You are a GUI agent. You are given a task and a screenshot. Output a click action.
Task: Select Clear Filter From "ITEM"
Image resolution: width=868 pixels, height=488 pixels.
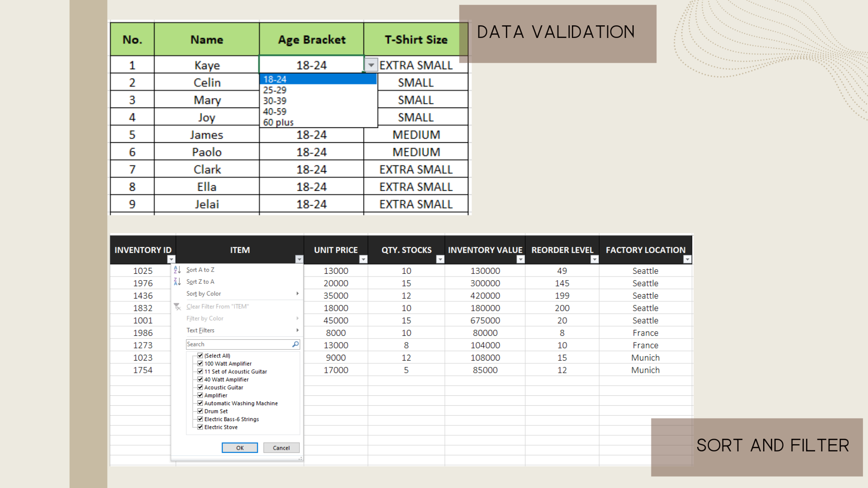(x=237, y=306)
